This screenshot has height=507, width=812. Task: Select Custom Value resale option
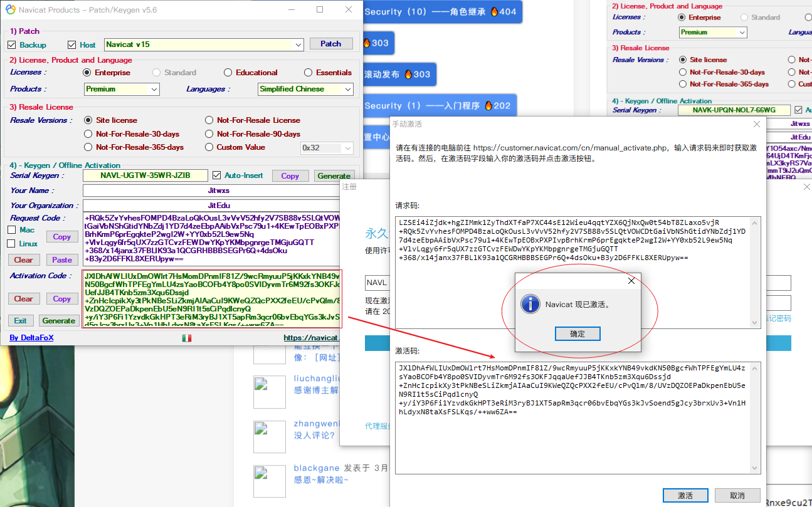[x=209, y=147]
